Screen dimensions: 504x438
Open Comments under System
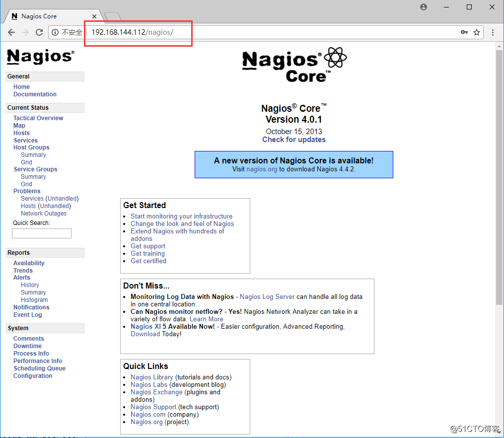pos(28,338)
